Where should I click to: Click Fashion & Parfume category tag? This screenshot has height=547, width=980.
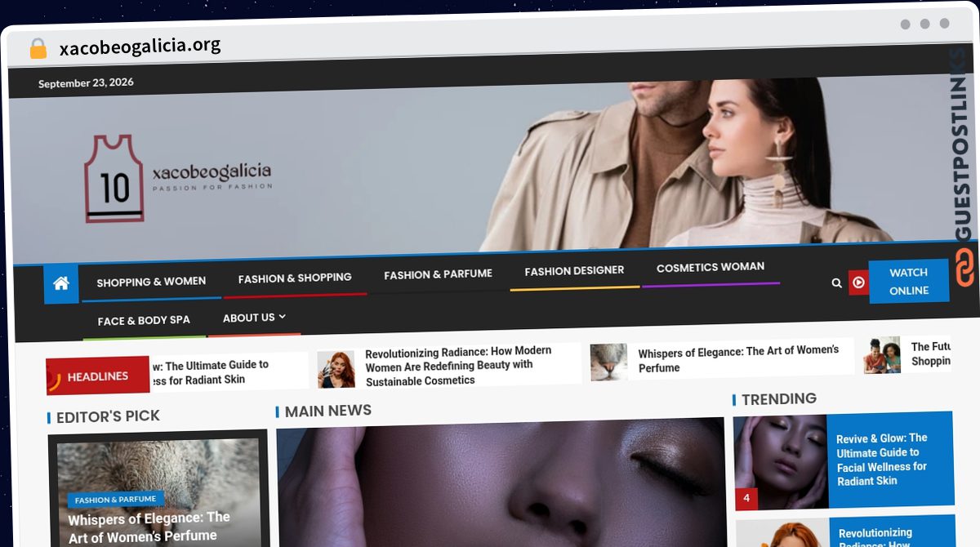click(115, 500)
